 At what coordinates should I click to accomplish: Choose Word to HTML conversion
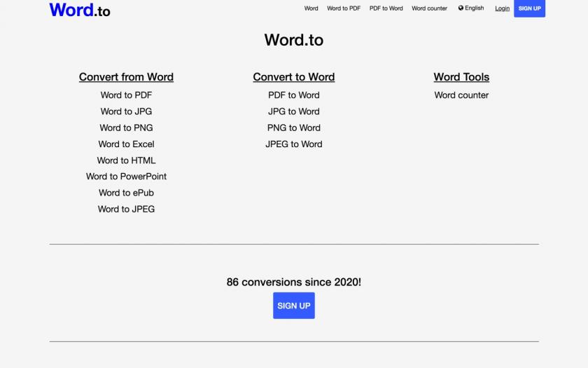126,161
